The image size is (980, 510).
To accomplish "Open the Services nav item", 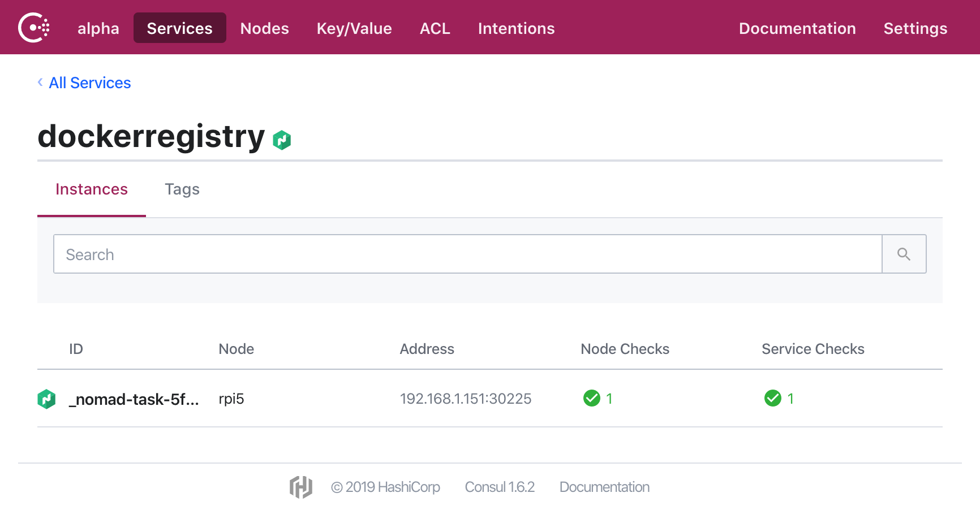I will pos(180,28).
